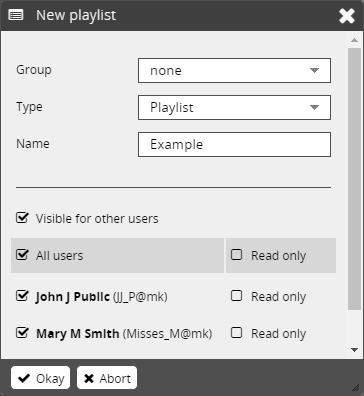Confirm with the Okay button
Viewport: 364px width, 396px height.
pos(40,378)
